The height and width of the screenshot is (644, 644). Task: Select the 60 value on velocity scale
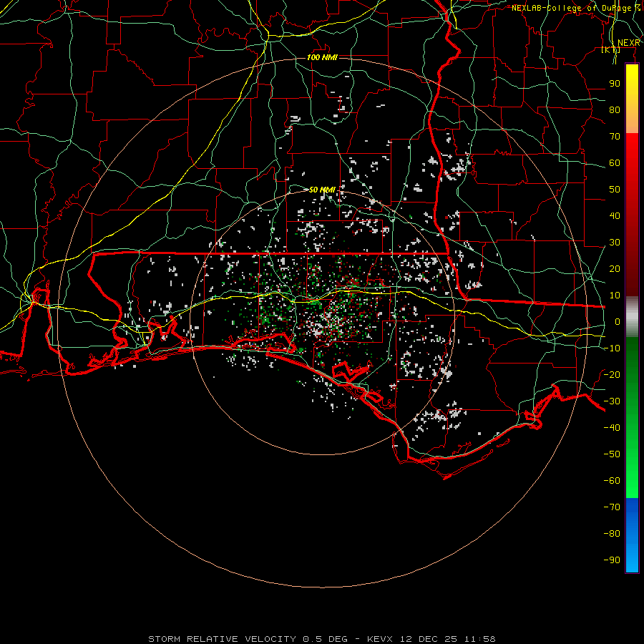615,163
